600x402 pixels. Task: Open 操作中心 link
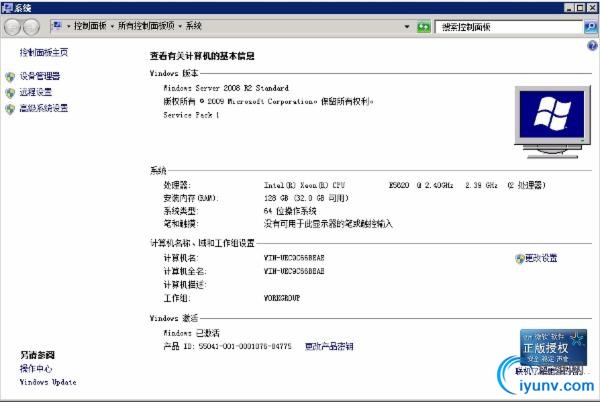click(36, 368)
